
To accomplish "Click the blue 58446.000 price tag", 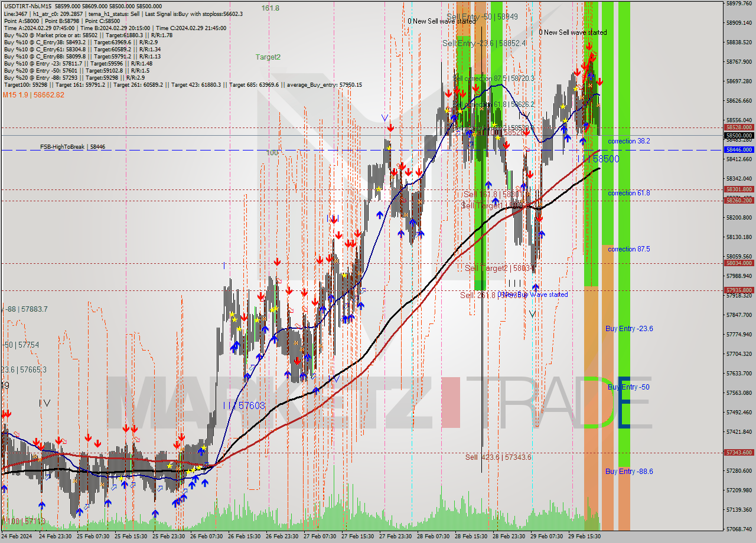I will click(739, 150).
